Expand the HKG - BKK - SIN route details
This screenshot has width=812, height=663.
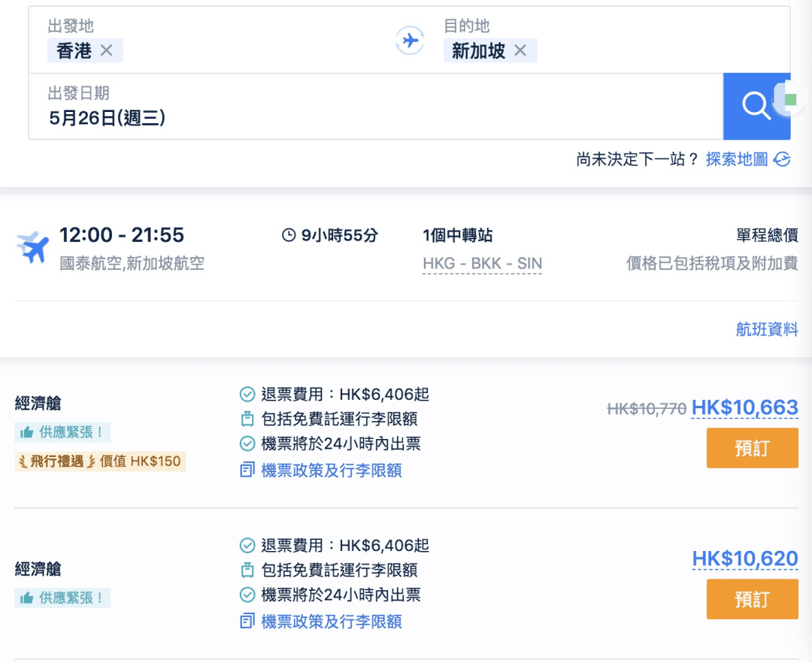pos(483,264)
